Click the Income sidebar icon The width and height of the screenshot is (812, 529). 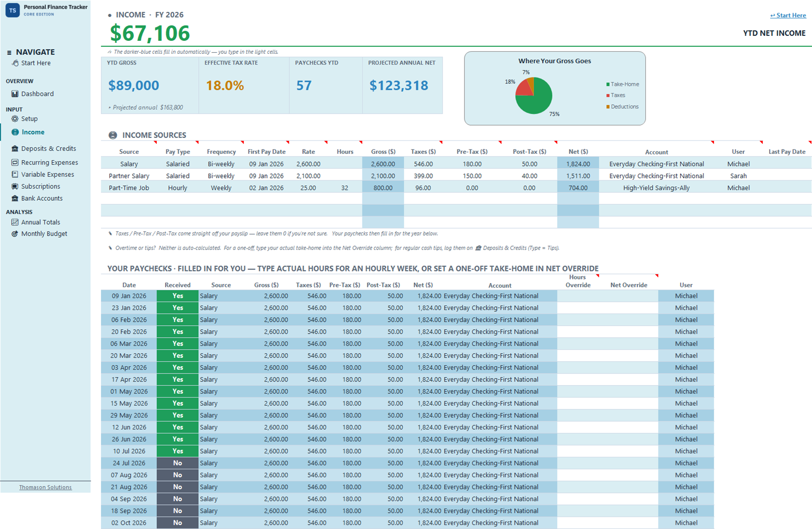pos(15,132)
